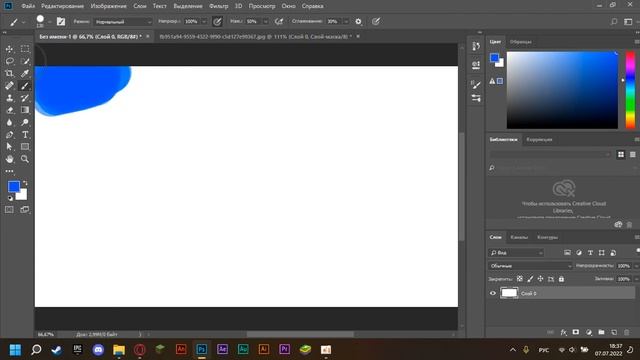Switch to the Каналы tab
640x360 pixels.
(519, 237)
